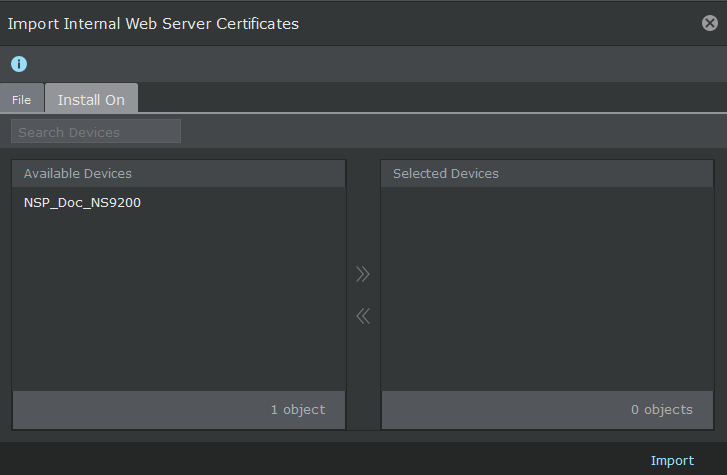Click the Import button
This screenshot has width=727, height=475.
click(x=672, y=461)
